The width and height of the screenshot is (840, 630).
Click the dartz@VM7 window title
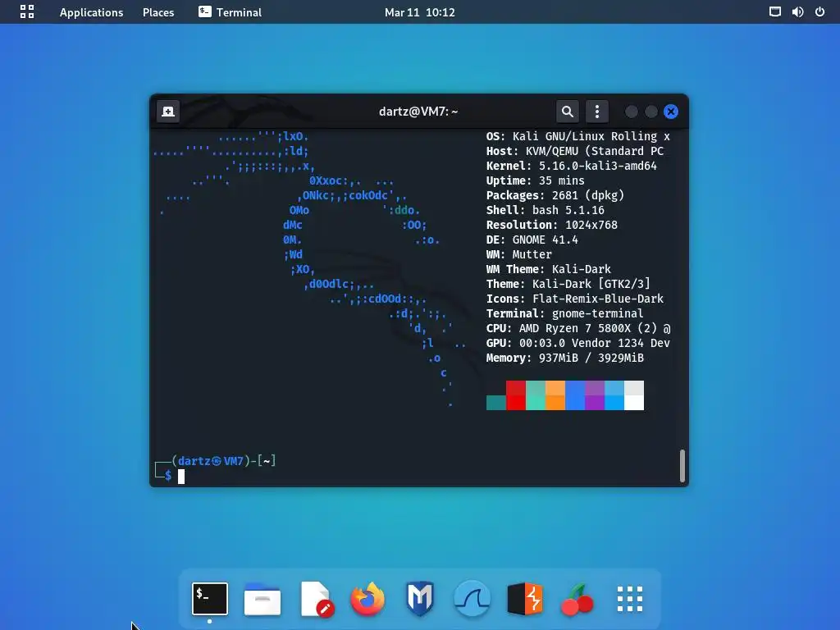[418, 112]
